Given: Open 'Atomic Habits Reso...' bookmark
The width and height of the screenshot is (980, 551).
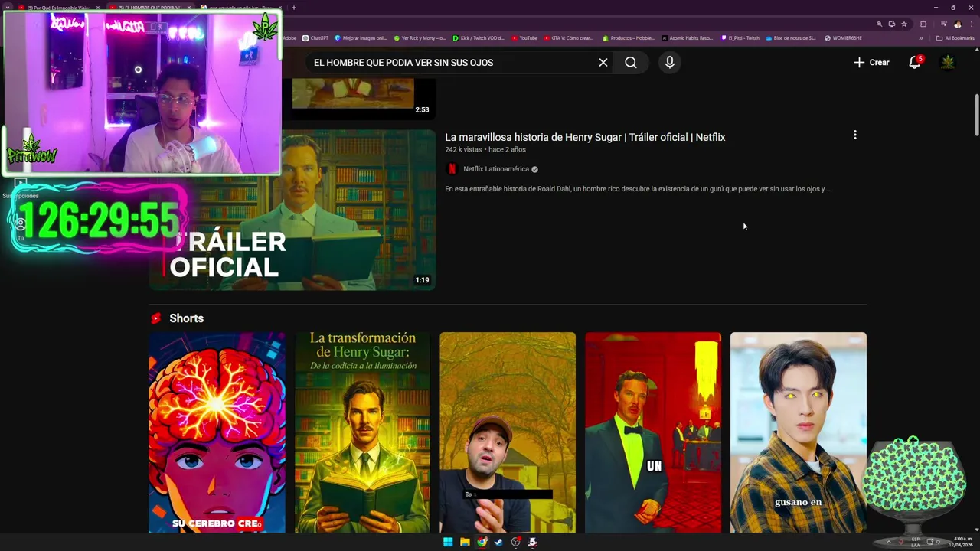Looking at the screenshot, I should (x=687, y=38).
